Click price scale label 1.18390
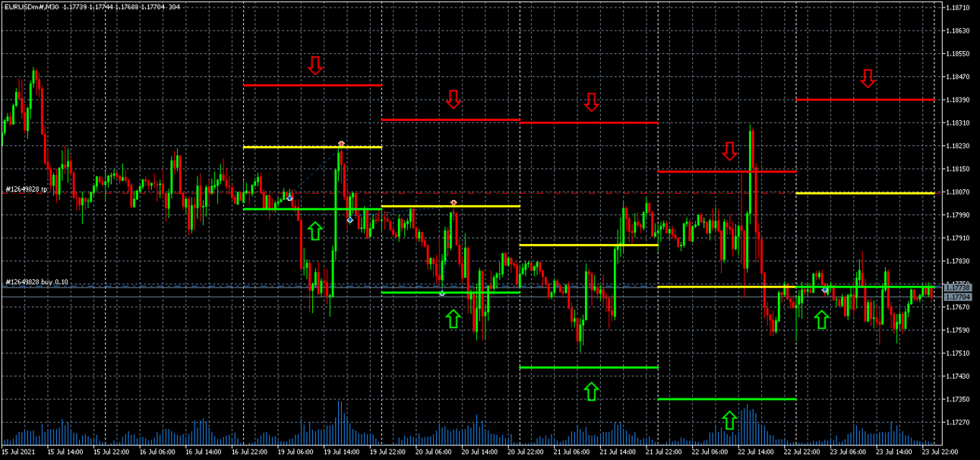The height and width of the screenshot is (460, 980). point(958,100)
